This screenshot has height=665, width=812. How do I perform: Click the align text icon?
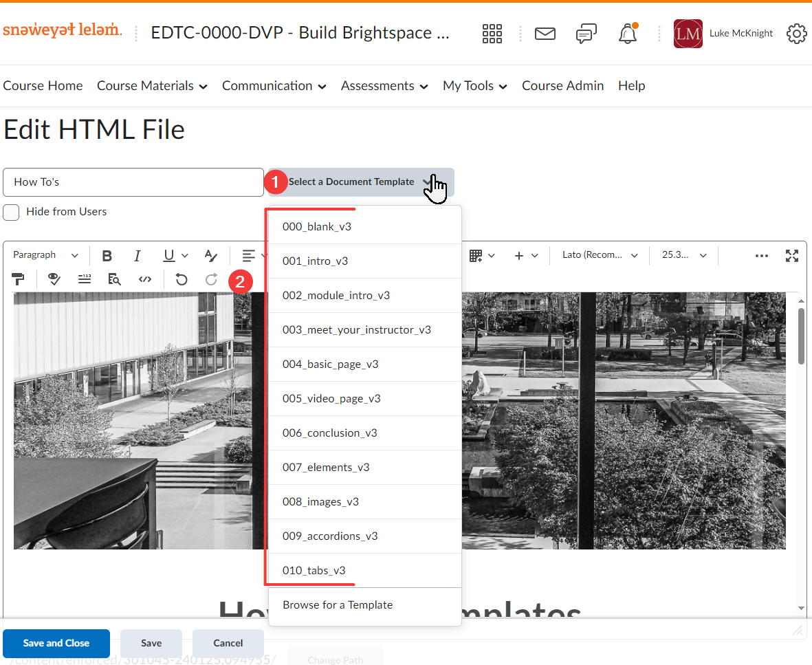tap(249, 255)
